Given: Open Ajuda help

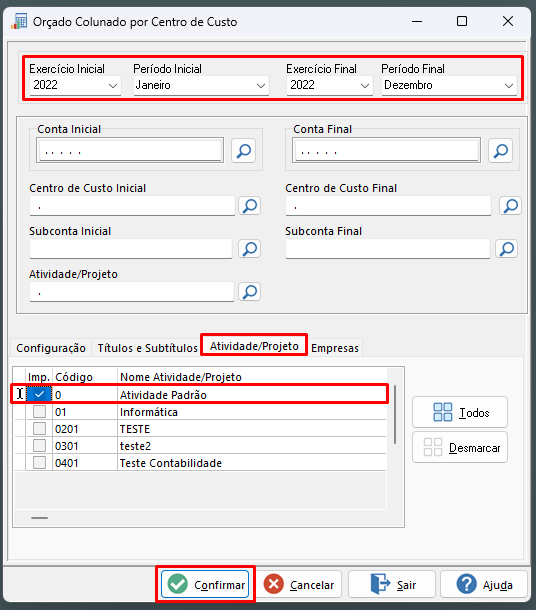Looking at the screenshot, I should coord(484,584).
